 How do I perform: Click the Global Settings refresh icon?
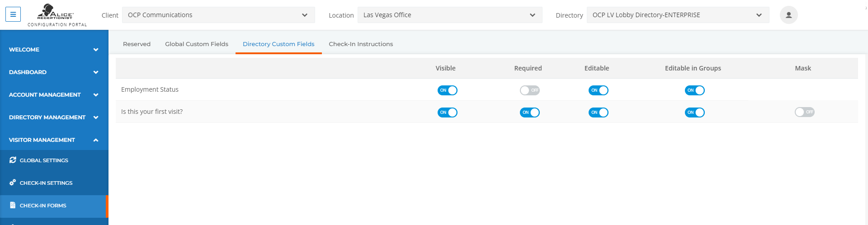13,160
